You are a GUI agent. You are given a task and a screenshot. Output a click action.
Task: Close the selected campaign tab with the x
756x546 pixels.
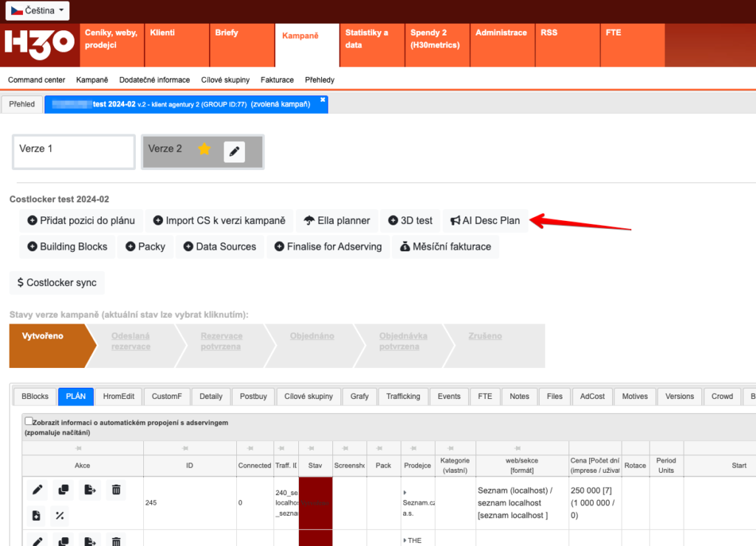pos(322,100)
